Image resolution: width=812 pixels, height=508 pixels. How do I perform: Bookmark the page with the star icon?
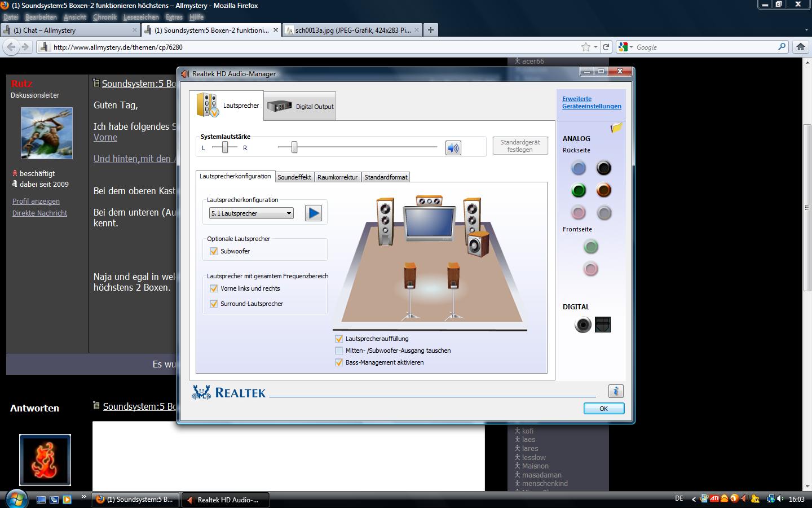(586, 47)
